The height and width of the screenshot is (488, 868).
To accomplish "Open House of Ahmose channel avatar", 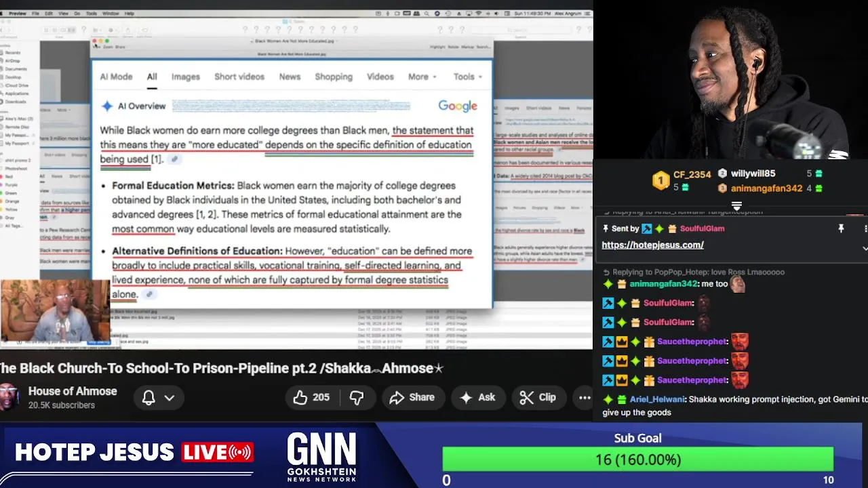I will coord(8,397).
